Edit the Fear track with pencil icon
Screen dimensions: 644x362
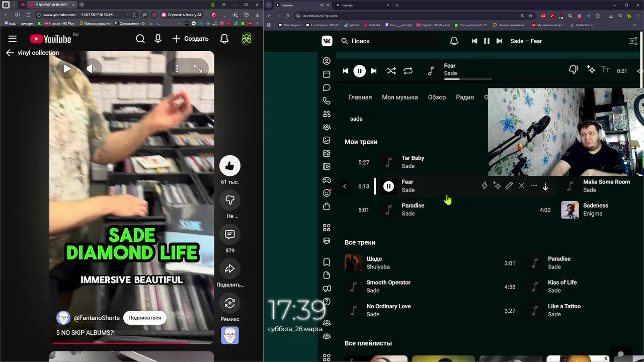click(x=509, y=186)
